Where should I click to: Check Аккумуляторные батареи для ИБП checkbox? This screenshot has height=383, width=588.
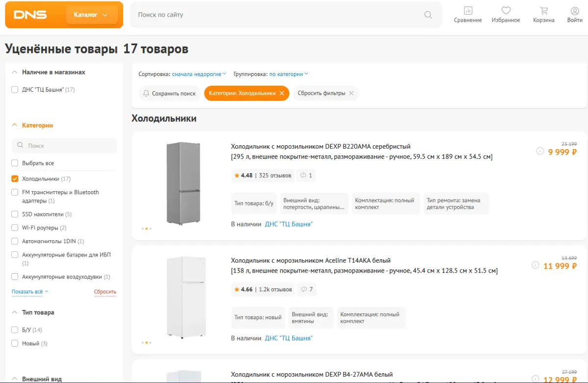[x=15, y=255]
